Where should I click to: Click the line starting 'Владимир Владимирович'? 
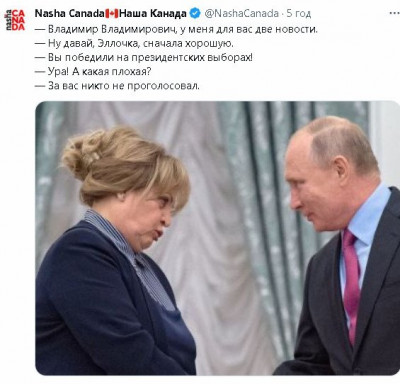[x=176, y=29]
